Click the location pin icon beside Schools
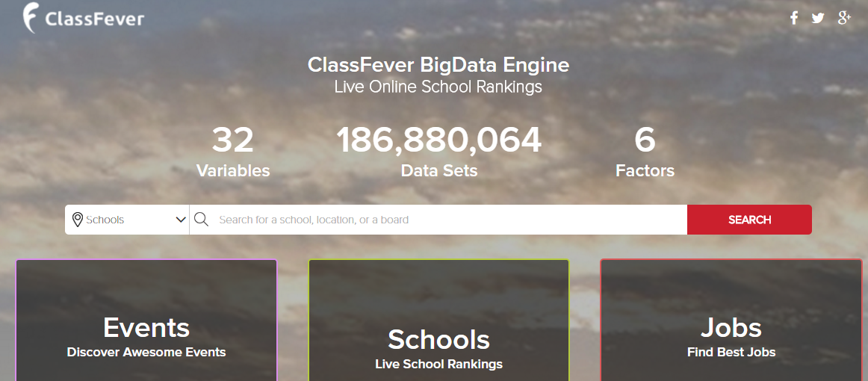 (78, 220)
